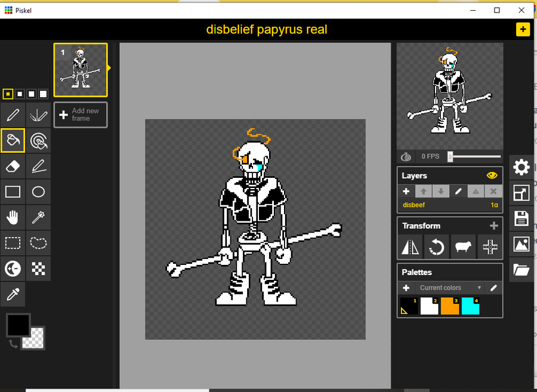Set the second pen size
This screenshot has width=537, height=392.
(20, 94)
